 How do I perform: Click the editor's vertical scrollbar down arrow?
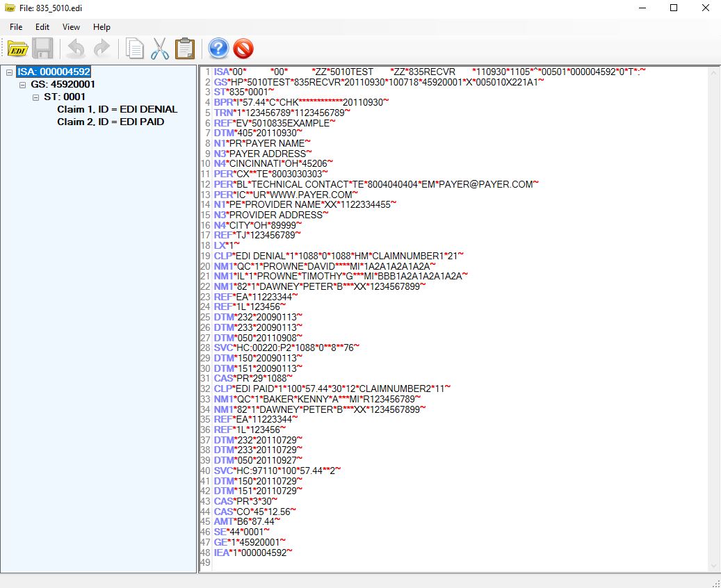[x=713, y=566]
